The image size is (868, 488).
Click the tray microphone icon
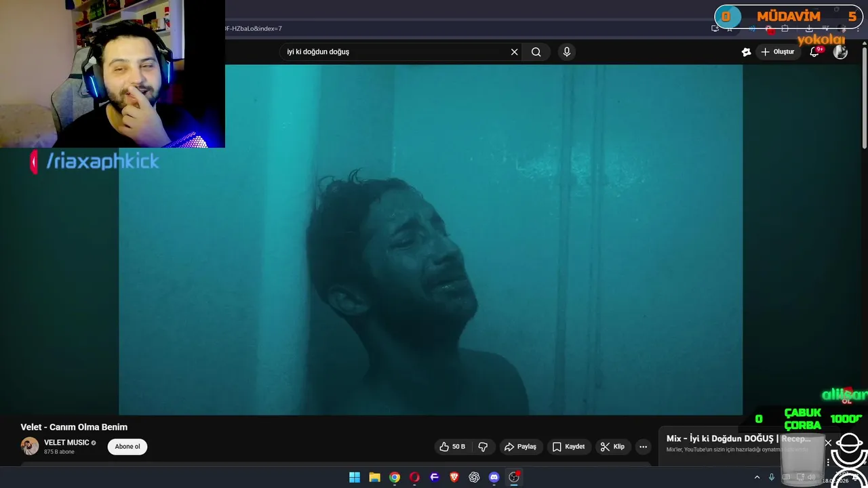tap(772, 477)
